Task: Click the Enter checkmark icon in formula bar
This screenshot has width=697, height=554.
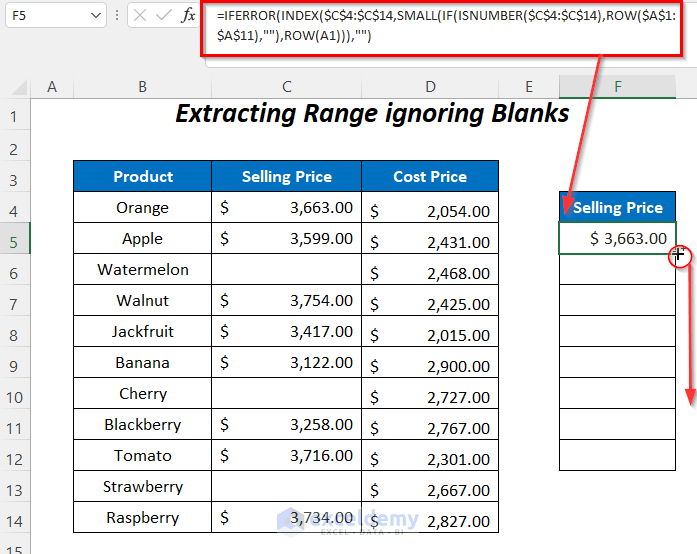Action: [164, 16]
